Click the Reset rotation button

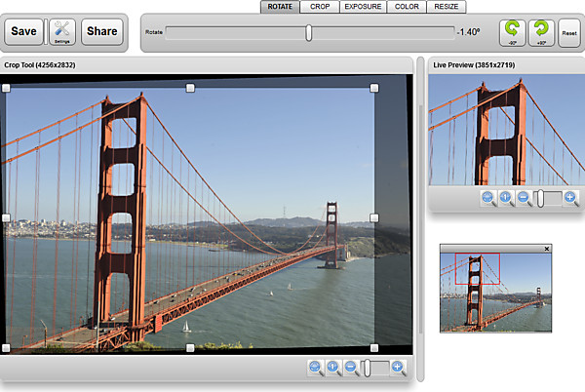[x=569, y=32]
